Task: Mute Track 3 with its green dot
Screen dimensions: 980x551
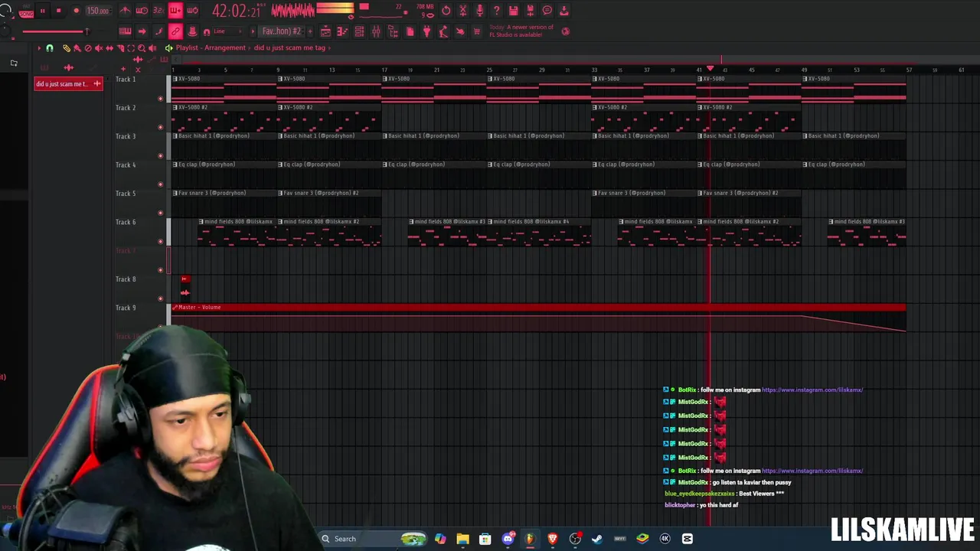Action: coord(160,155)
